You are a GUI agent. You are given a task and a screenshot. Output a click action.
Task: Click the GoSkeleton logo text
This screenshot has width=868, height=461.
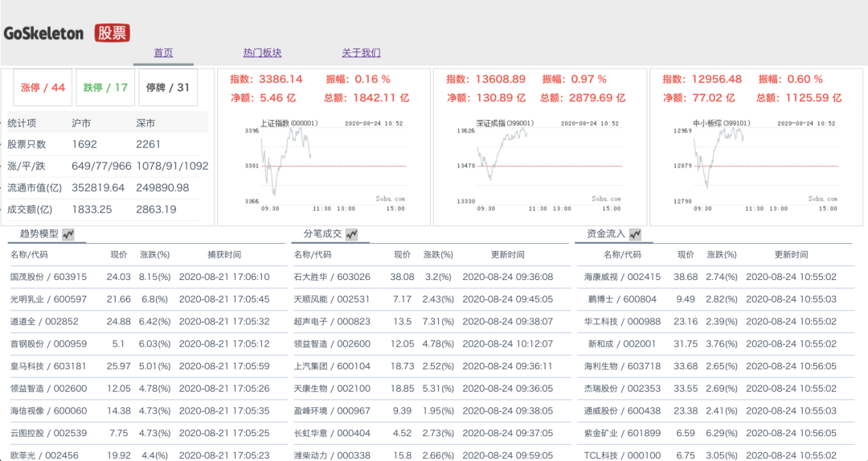pos(43,33)
